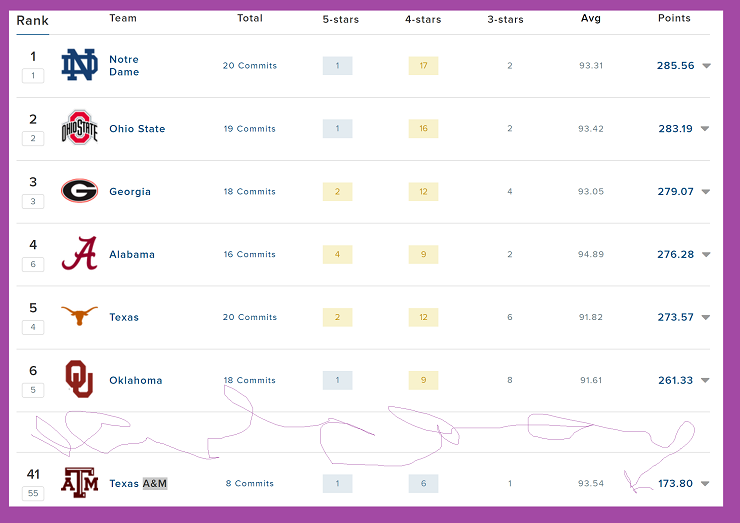Sort by the 5-stars column header
The height and width of the screenshot is (523, 740).
coord(340,18)
